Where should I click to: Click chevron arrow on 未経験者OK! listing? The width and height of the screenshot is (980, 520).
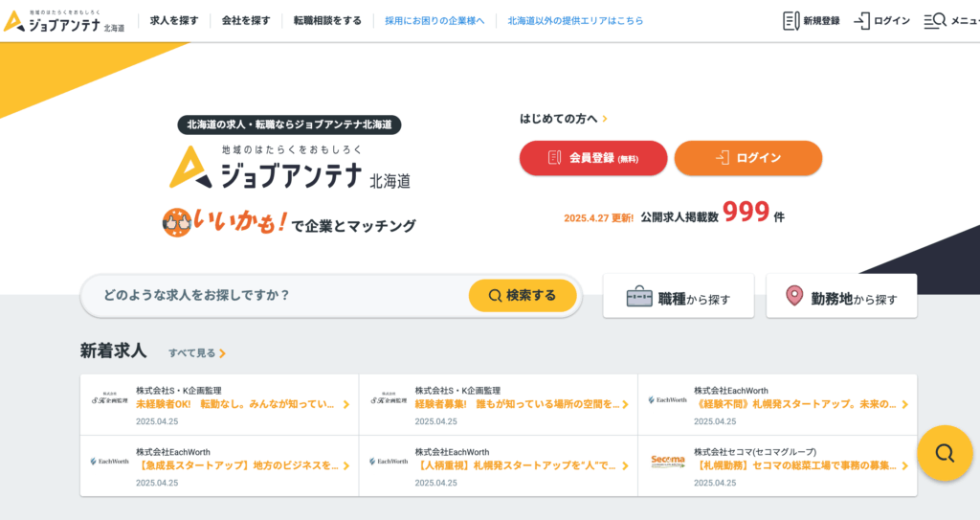346,405
